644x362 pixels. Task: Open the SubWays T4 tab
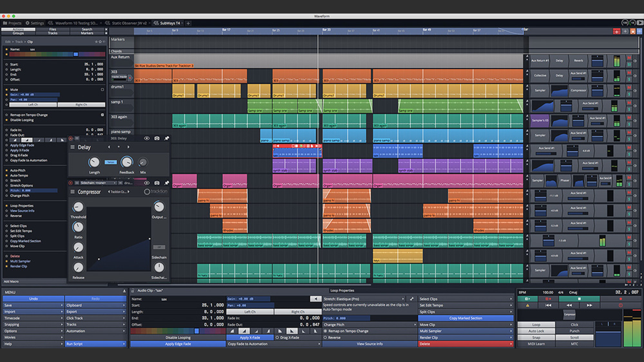tap(167, 23)
